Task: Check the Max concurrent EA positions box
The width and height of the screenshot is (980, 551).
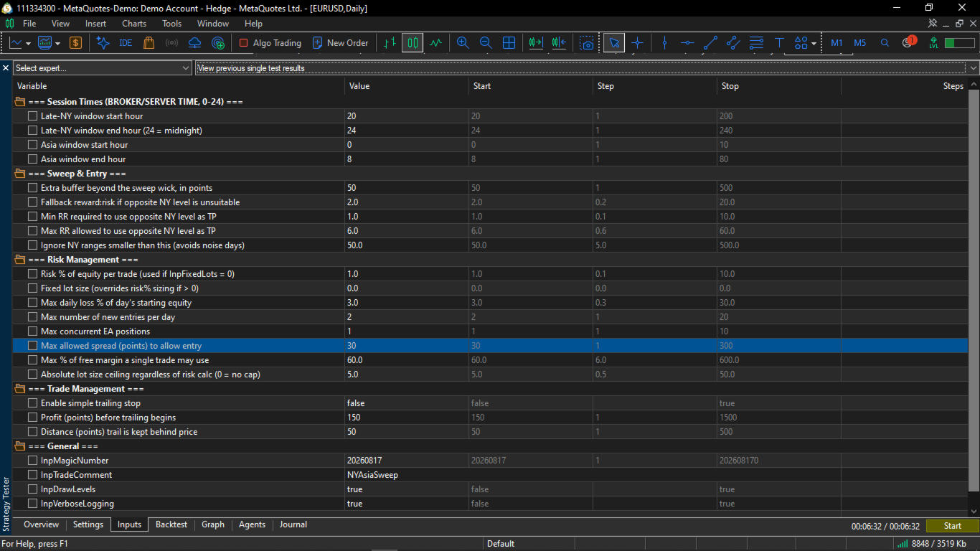Action: pos(33,331)
